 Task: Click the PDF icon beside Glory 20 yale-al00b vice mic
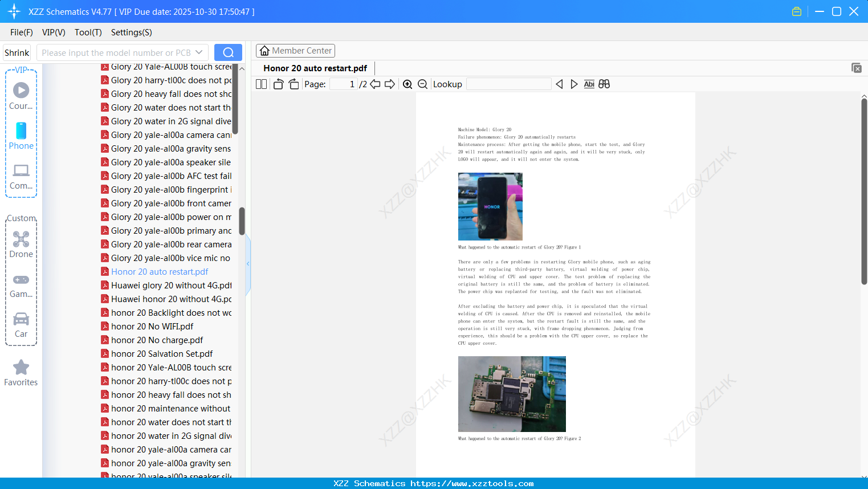[x=105, y=258]
